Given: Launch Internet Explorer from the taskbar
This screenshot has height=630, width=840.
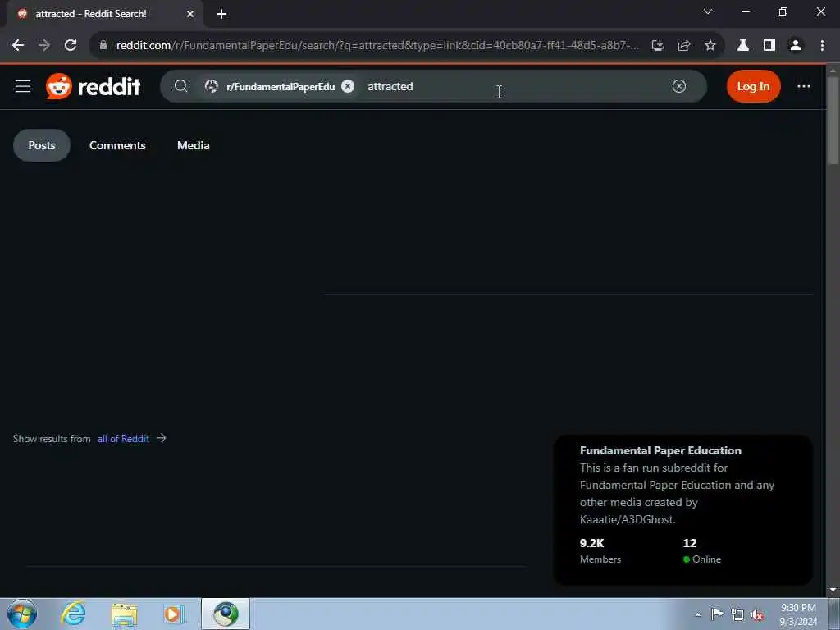Looking at the screenshot, I should pyautogui.click(x=73, y=614).
